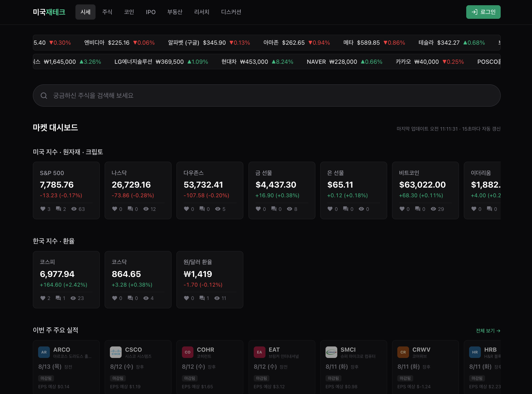The image size is (532, 394).
Task: Open comments icon on 원/달러 환율 card
Action: click(x=202, y=298)
